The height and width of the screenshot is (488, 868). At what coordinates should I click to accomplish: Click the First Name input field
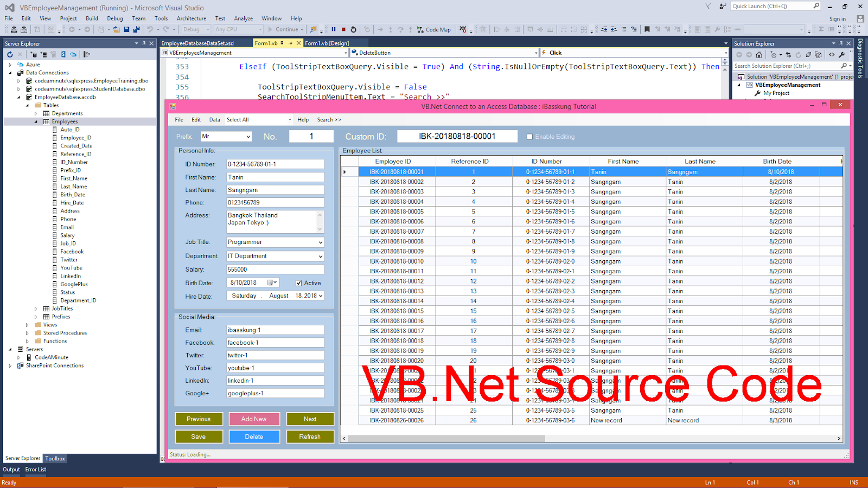(275, 177)
